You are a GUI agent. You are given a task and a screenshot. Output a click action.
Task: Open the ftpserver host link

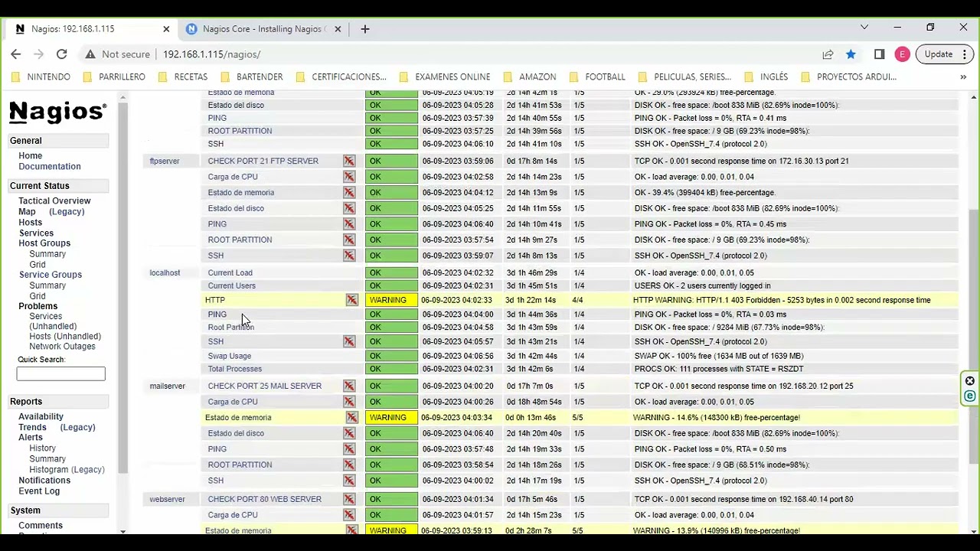(x=165, y=161)
